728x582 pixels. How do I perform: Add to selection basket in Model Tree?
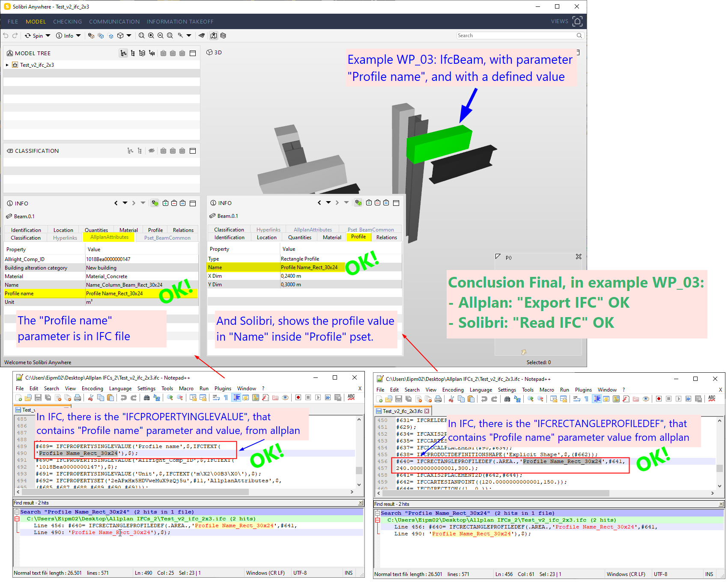(x=163, y=53)
